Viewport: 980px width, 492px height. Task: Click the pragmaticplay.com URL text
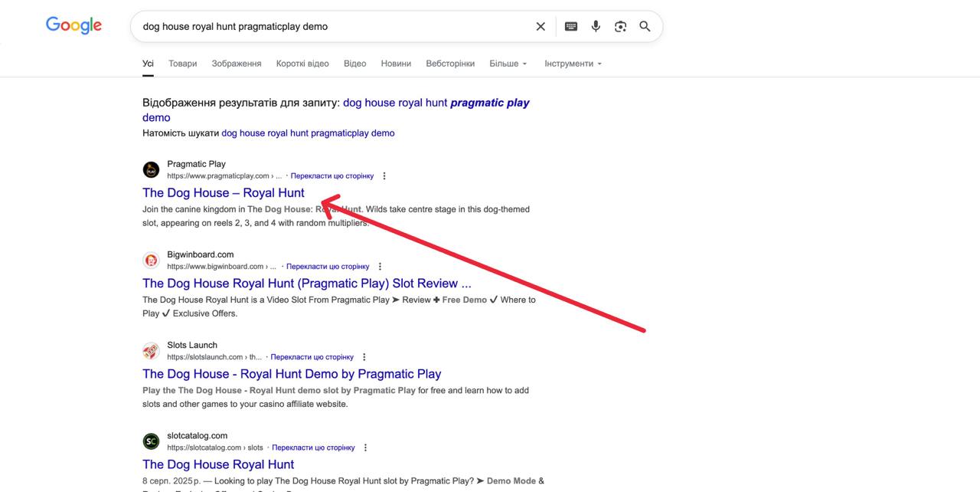click(x=224, y=176)
